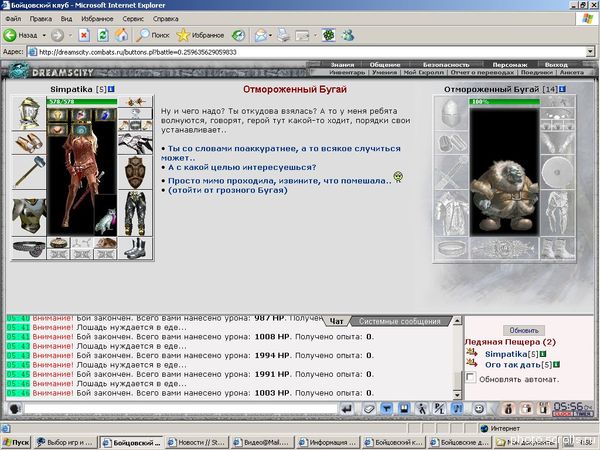Click the chat log scroll-down arrow
The height and width of the screenshot is (450, 600).
pos(457,394)
